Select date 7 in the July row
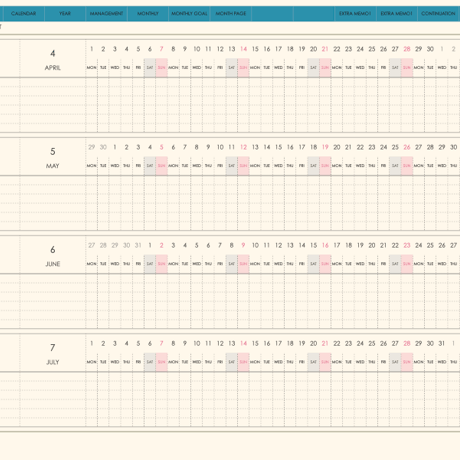Image resolution: width=460 pixels, height=460 pixels. [x=162, y=343]
